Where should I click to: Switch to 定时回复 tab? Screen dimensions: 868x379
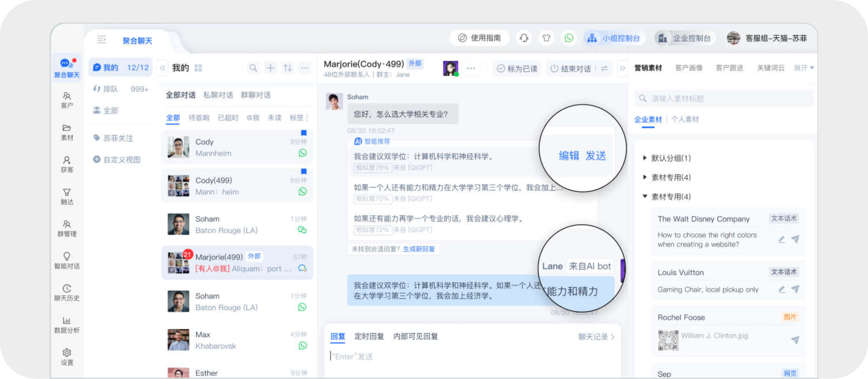pos(369,336)
